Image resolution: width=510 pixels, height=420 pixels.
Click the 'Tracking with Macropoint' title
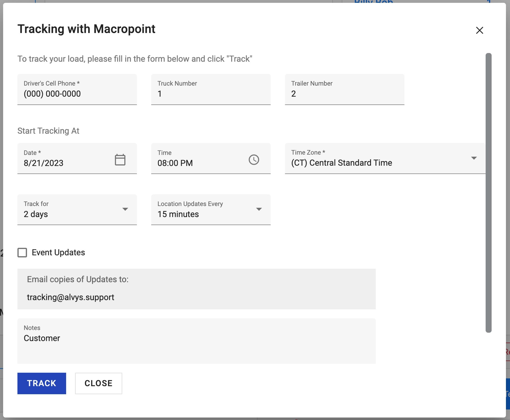tap(86, 29)
